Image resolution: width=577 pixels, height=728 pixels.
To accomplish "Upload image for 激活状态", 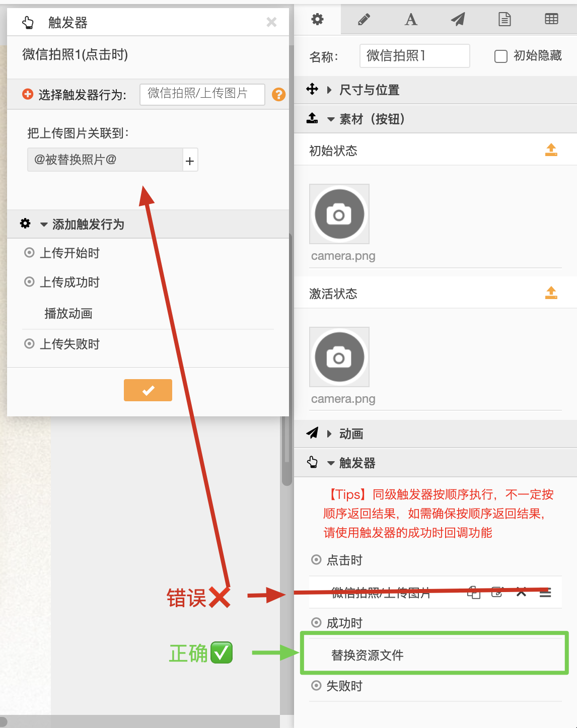I will (551, 293).
